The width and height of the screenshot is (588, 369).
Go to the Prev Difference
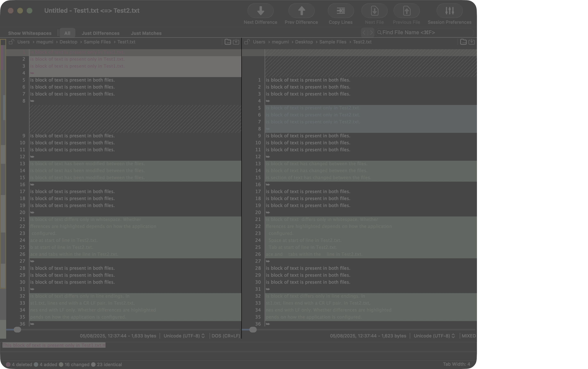[x=301, y=11]
